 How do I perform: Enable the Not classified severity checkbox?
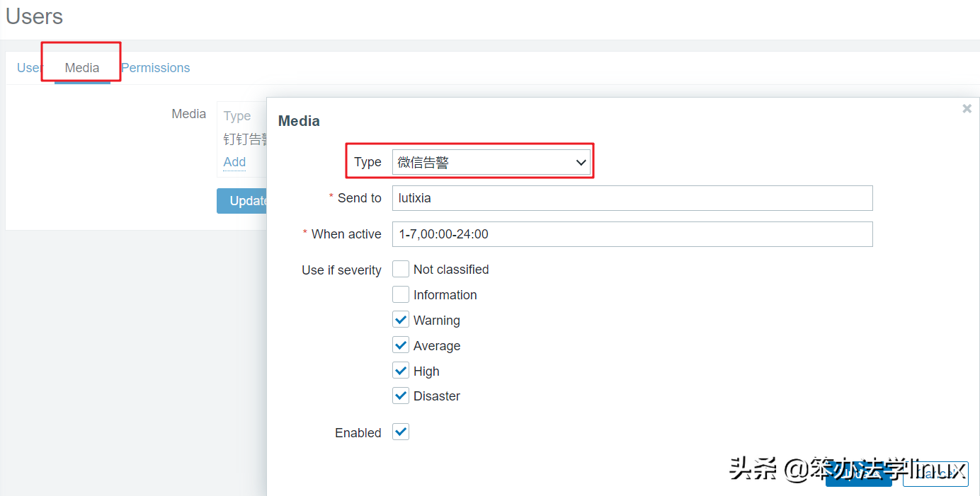pyautogui.click(x=401, y=270)
